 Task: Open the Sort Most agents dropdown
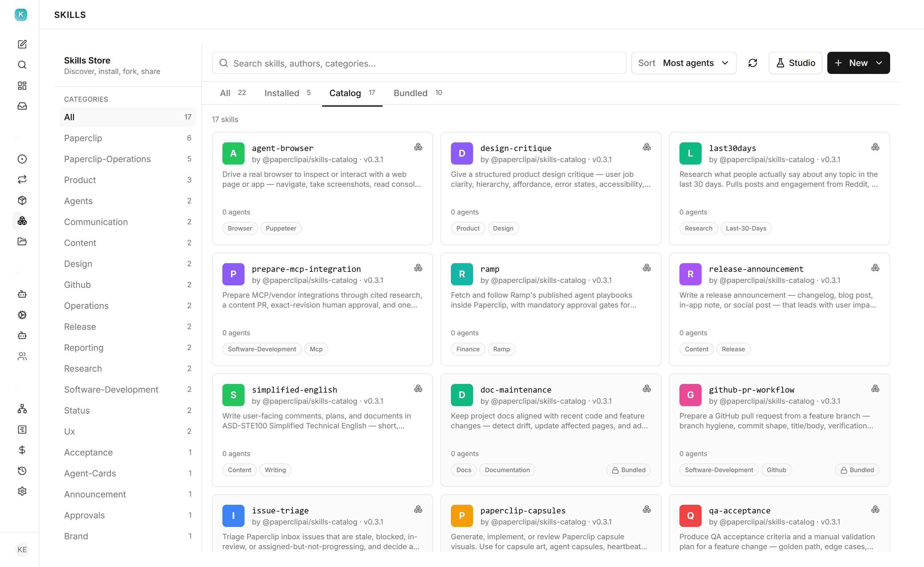tap(684, 63)
